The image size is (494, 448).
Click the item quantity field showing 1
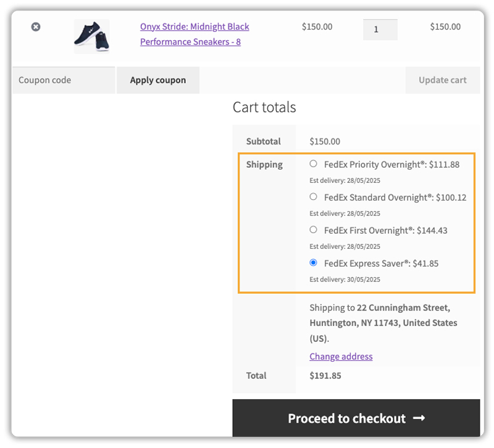[x=380, y=29]
